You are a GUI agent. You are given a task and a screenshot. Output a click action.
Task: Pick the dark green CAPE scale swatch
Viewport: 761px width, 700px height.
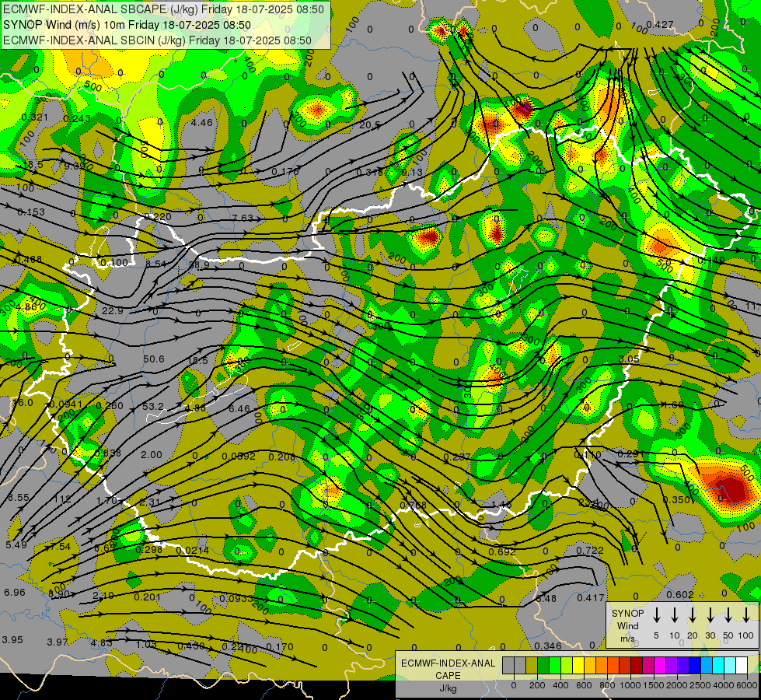tap(543, 666)
